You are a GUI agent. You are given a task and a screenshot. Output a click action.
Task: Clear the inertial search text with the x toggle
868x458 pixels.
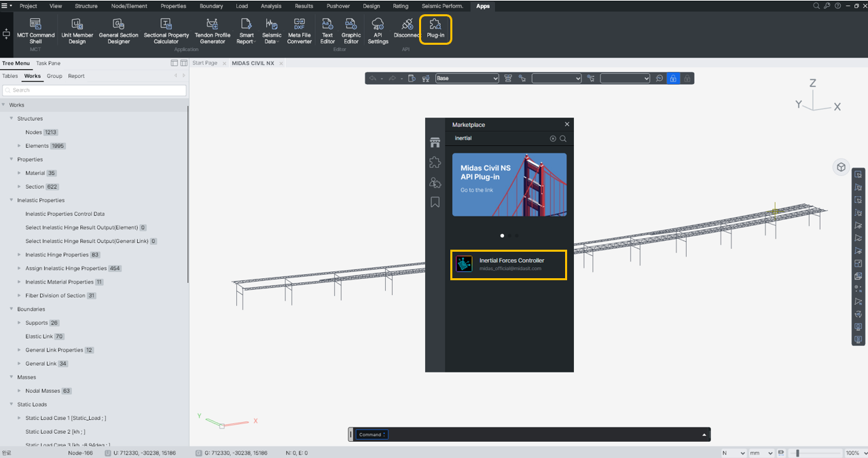[x=551, y=138]
